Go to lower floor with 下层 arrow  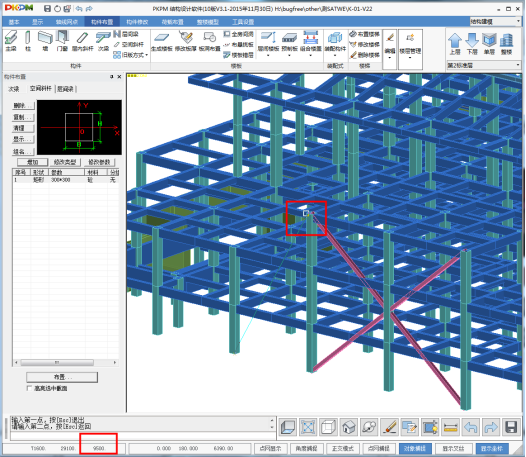[x=472, y=44]
